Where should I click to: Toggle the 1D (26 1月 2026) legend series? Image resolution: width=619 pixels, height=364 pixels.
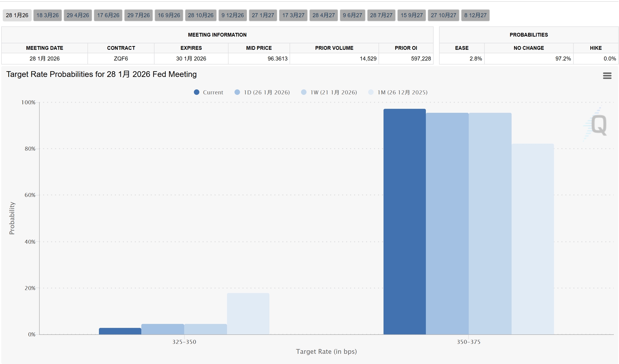262,92
